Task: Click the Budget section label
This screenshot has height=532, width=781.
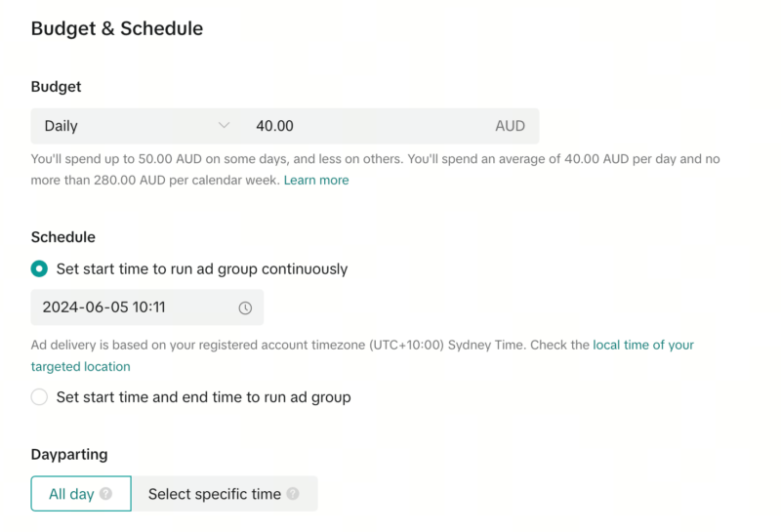Action: coord(57,87)
